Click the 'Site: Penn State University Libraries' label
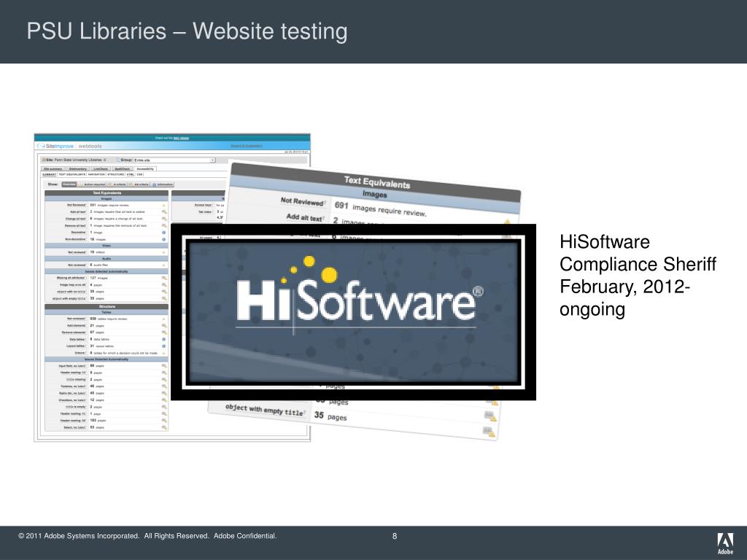 (x=74, y=160)
